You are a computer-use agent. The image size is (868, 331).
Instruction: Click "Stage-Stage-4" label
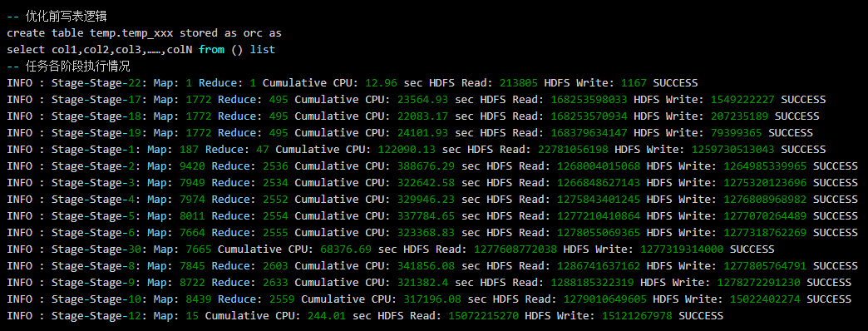pyautogui.click(x=94, y=200)
